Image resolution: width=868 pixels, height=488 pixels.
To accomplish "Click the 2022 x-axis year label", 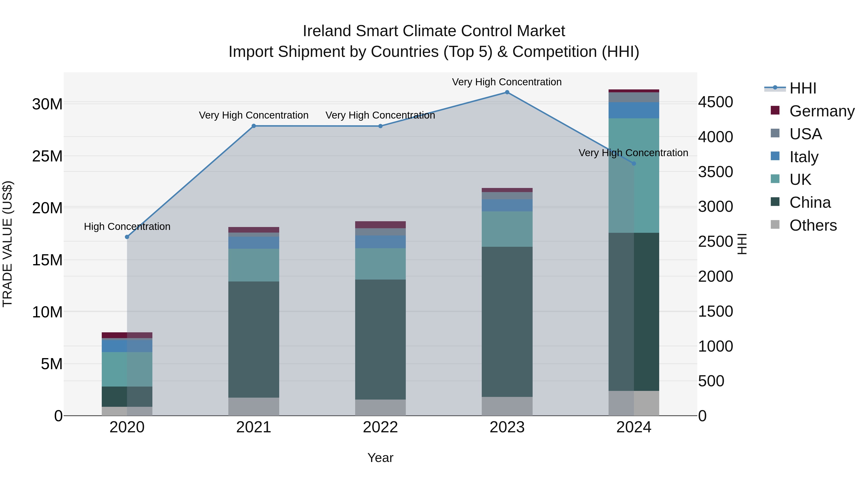I will (380, 427).
